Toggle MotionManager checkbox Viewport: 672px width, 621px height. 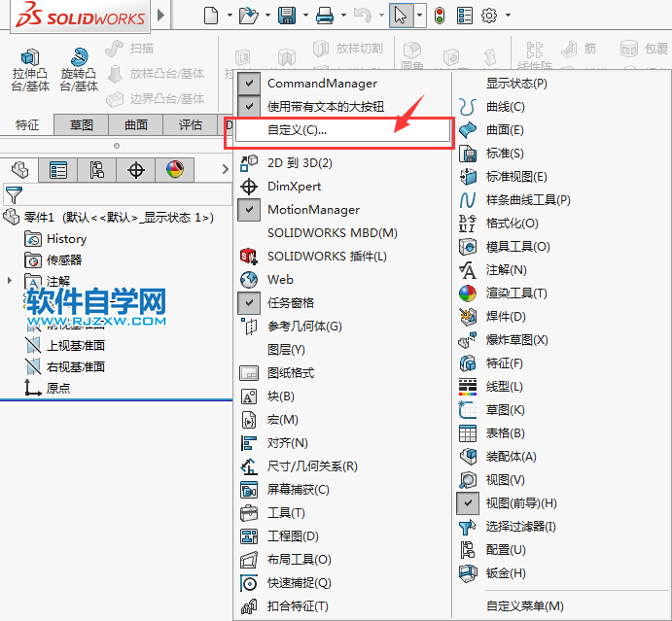(x=249, y=210)
